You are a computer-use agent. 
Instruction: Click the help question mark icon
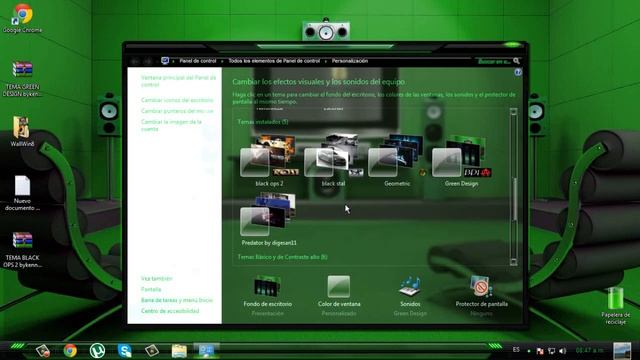click(x=518, y=72)
